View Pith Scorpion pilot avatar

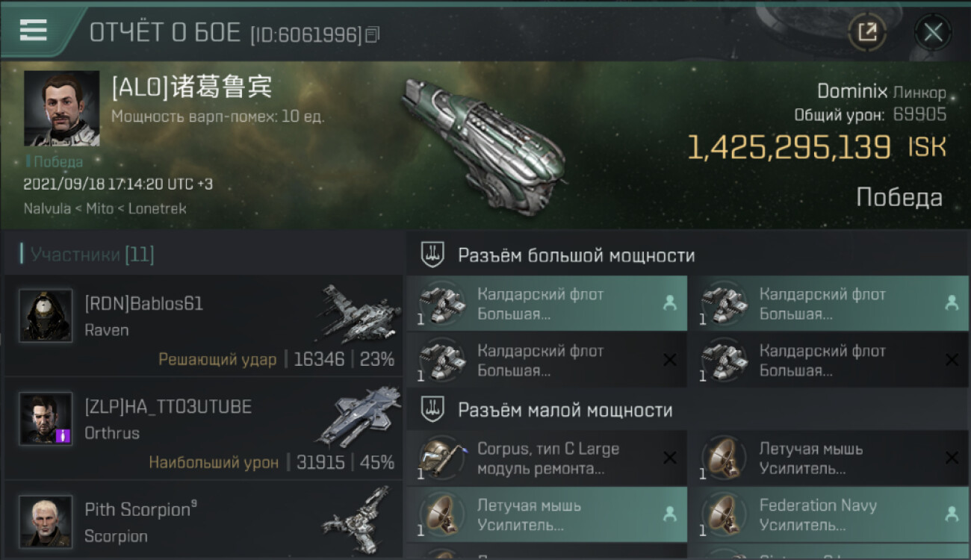coord(46,521)
